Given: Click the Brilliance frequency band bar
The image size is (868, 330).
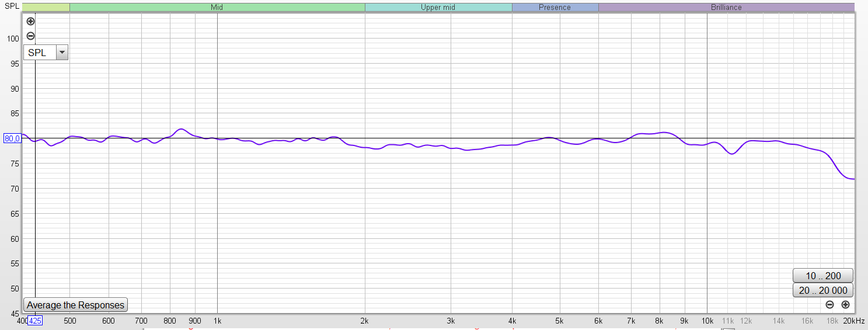Looking at the screenshot, I should tap(726, 8).
